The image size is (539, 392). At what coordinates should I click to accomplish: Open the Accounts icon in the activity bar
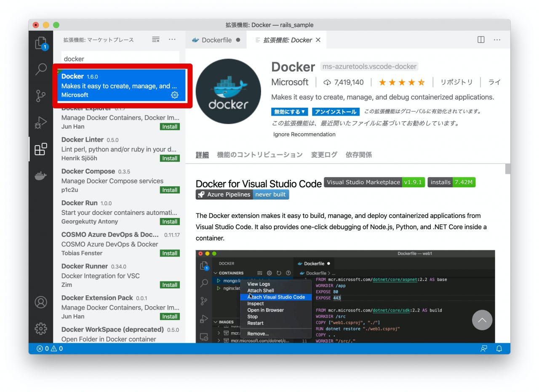[x=41, y=302]
